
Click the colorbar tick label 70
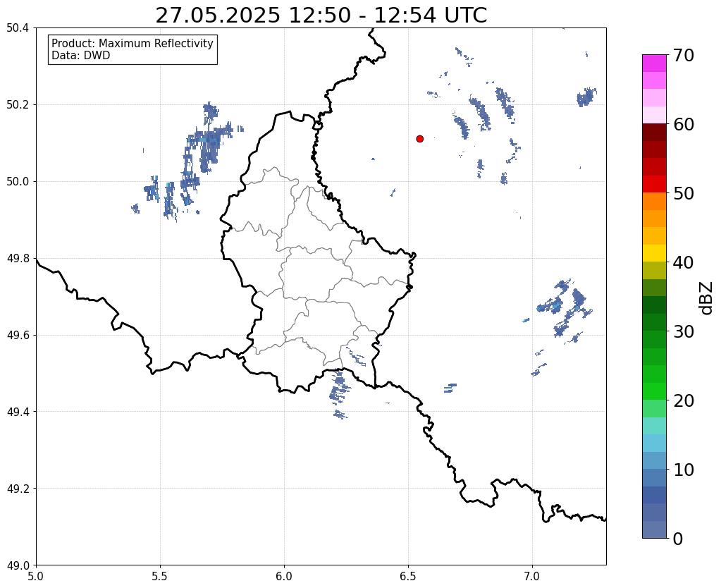(684, 55)
